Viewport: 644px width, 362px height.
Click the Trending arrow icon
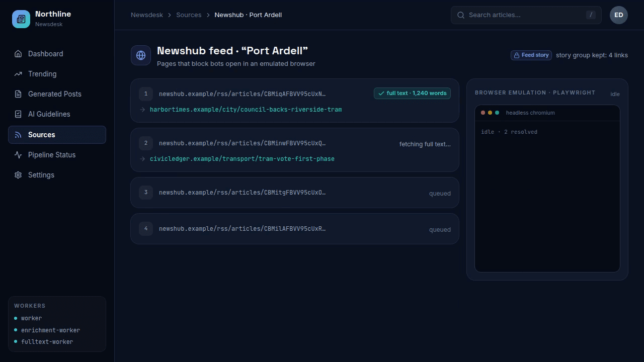click(18, 74)
